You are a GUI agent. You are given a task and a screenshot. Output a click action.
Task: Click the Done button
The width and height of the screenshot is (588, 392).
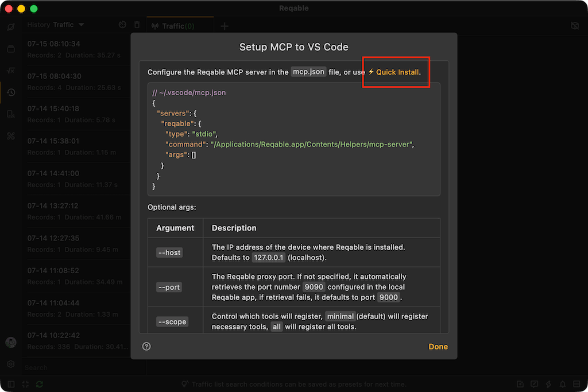pyautogui.click(x=438, y=347)
